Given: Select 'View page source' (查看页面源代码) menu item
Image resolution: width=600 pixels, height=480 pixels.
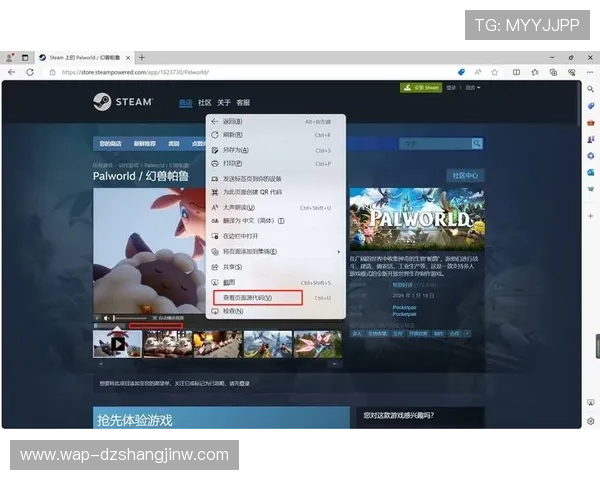Looking at the screenshot, I should click(257, 298).
